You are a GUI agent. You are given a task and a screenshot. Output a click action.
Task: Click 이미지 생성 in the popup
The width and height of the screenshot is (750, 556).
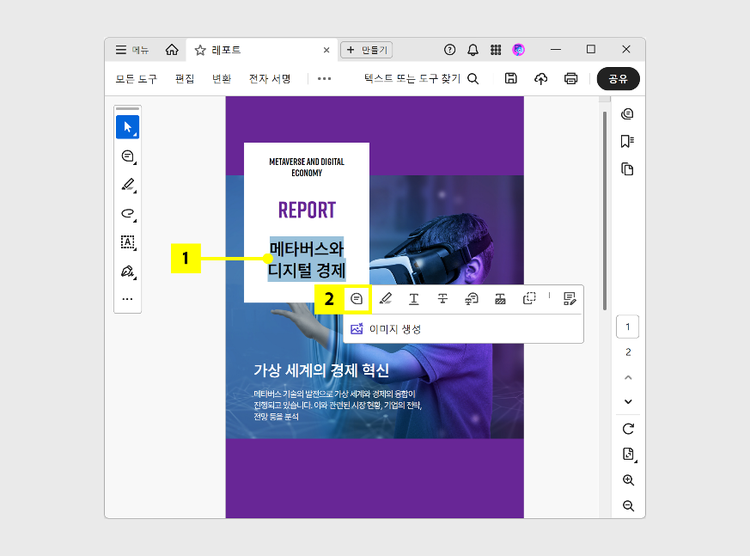pyautogui.click(x=395, y=329)
